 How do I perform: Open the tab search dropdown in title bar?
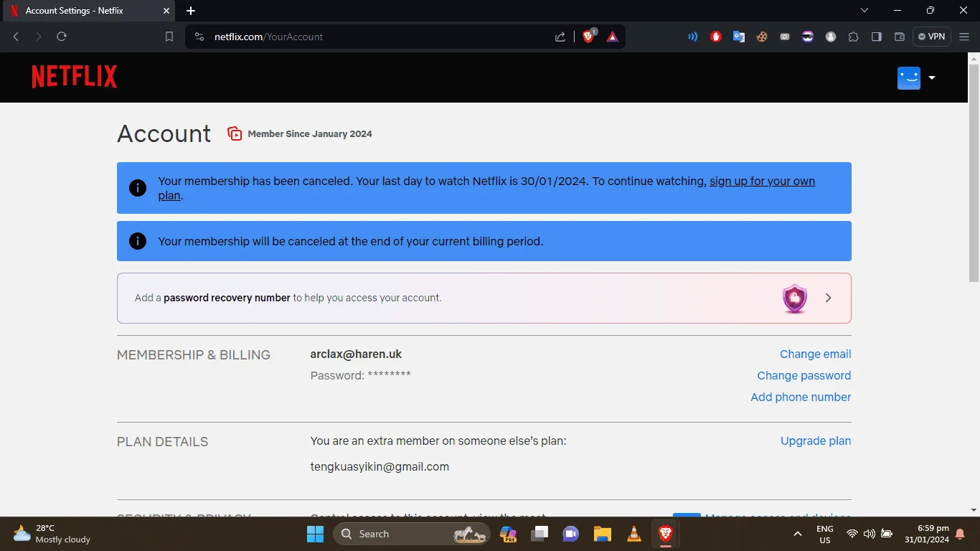pyautogui.click(x=864, y=11)
